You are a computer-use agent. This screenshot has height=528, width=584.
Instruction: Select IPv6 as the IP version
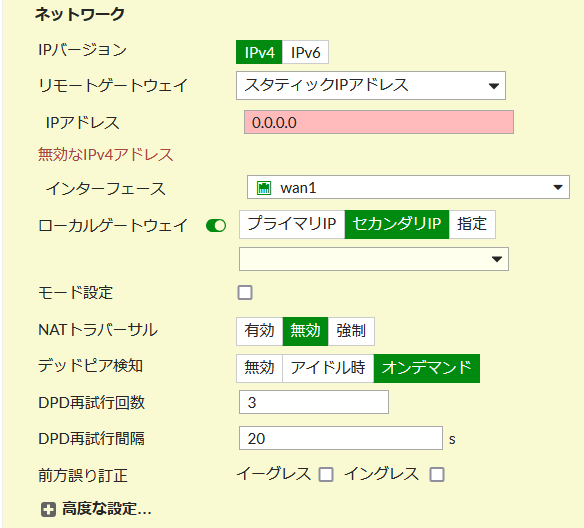(x=305, y=52)
